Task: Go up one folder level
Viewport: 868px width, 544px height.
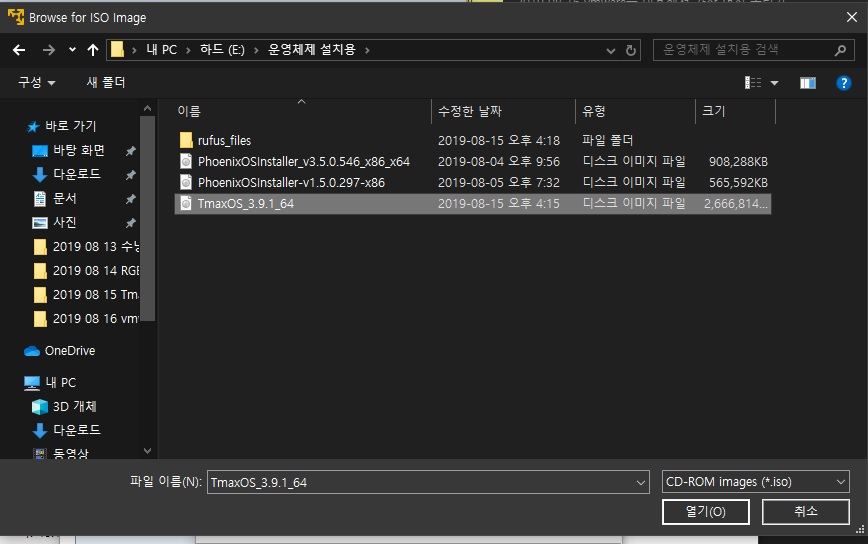Action: (92, 50)
